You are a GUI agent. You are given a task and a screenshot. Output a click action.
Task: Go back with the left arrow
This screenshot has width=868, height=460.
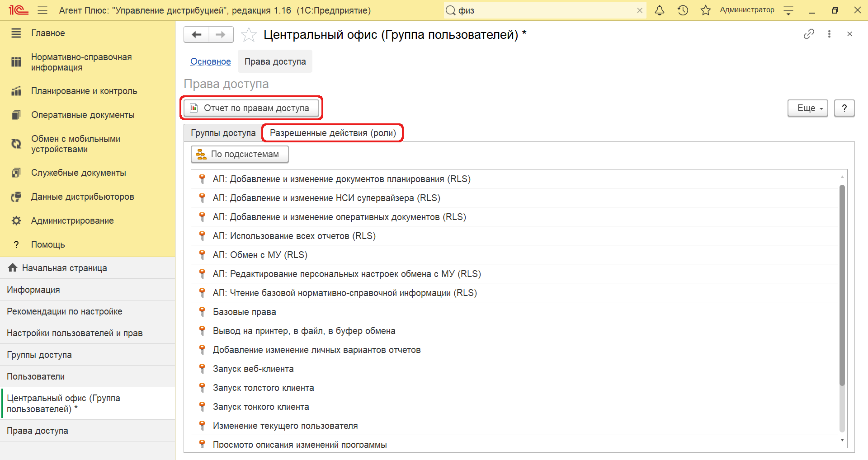(197, 34)
